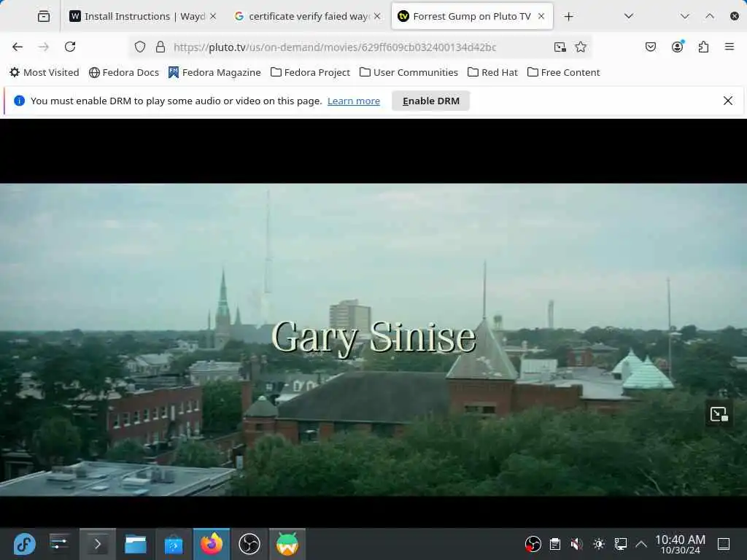747x560 pixels.
Task: Open Discover software store icon
Action: tap(174, 544)
